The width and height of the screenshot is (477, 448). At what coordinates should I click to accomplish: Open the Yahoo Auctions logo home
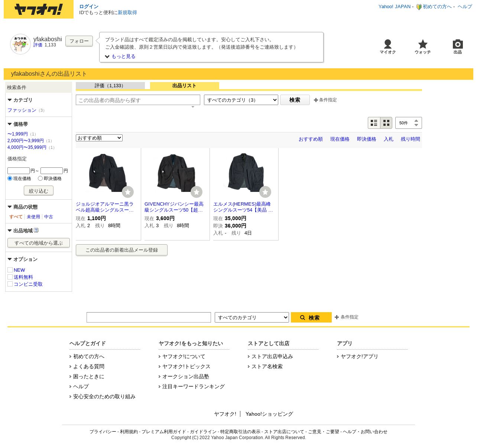pyautogui.click(x=39, y=9)
